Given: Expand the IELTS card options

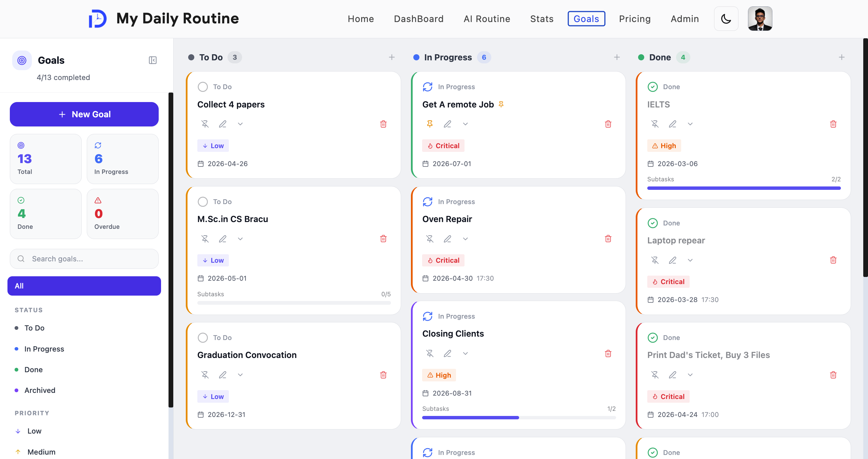Looking at the screenshot, I should point(690,124).
